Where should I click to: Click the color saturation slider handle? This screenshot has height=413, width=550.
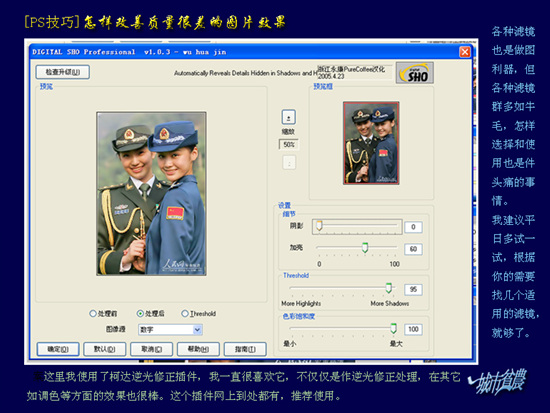(x=394, y=328)
